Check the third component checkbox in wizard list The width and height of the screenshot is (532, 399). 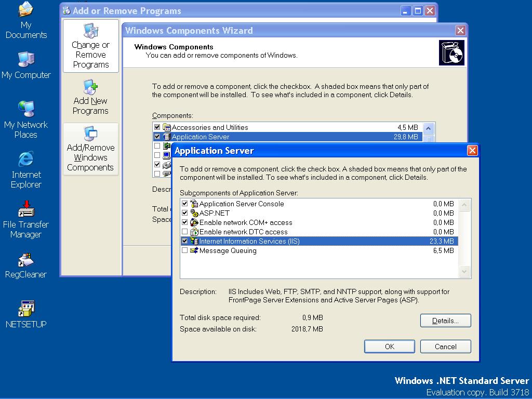[x=157, y=146]
